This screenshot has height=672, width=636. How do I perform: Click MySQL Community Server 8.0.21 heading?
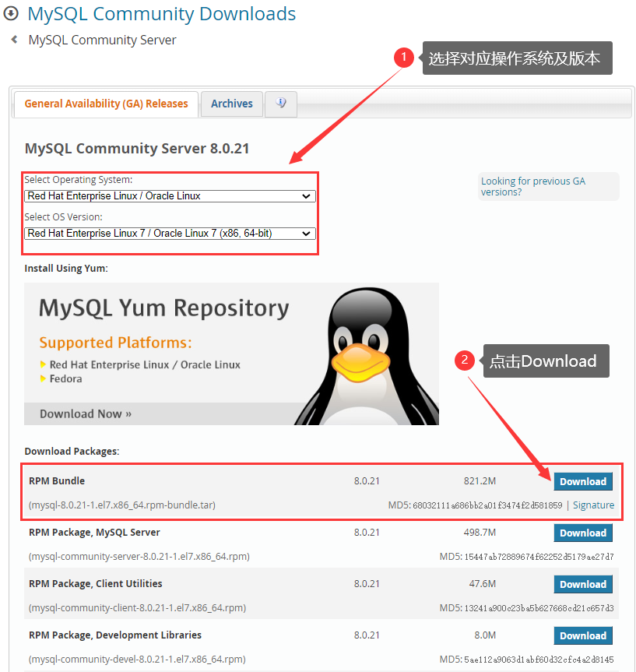[137, 148]
